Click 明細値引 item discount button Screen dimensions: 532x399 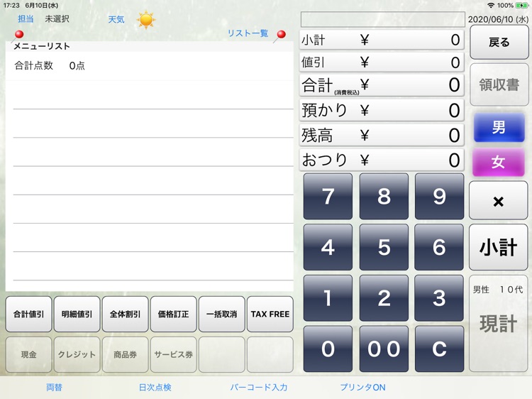pyautogui.click(x=77, y=314)
